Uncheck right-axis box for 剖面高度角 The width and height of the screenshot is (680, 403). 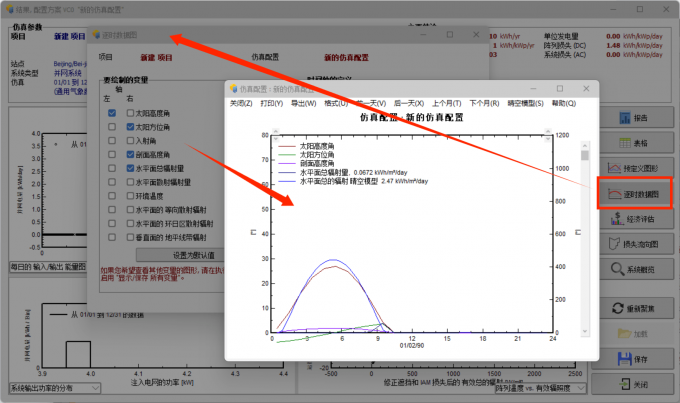(x=130, y=154)
